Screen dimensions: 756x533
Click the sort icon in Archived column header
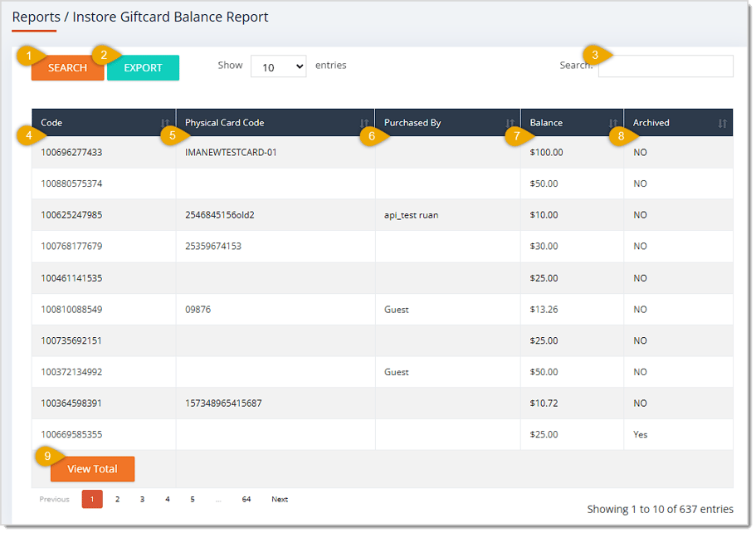click(722, 124)
